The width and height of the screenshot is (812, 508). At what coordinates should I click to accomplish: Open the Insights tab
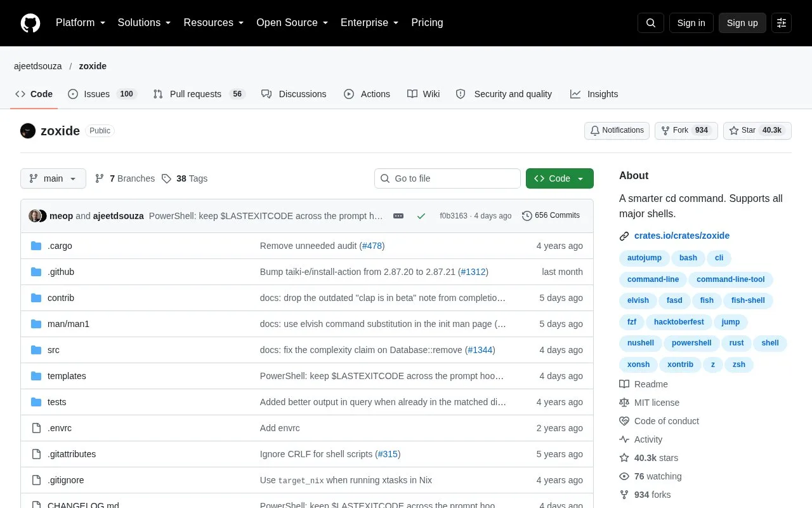tap(594, 94)
